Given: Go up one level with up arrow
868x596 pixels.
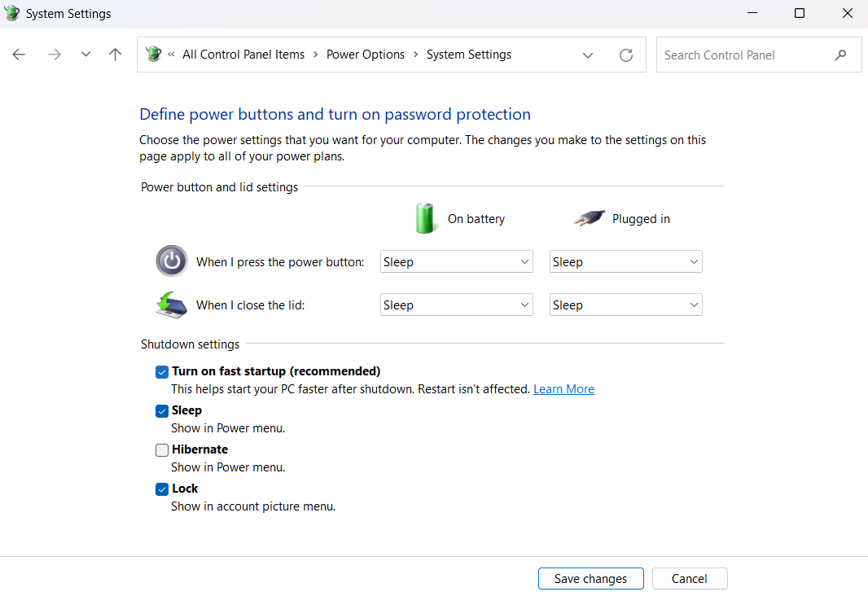Looking at the screenshot, I should click(x=115, y=55).
